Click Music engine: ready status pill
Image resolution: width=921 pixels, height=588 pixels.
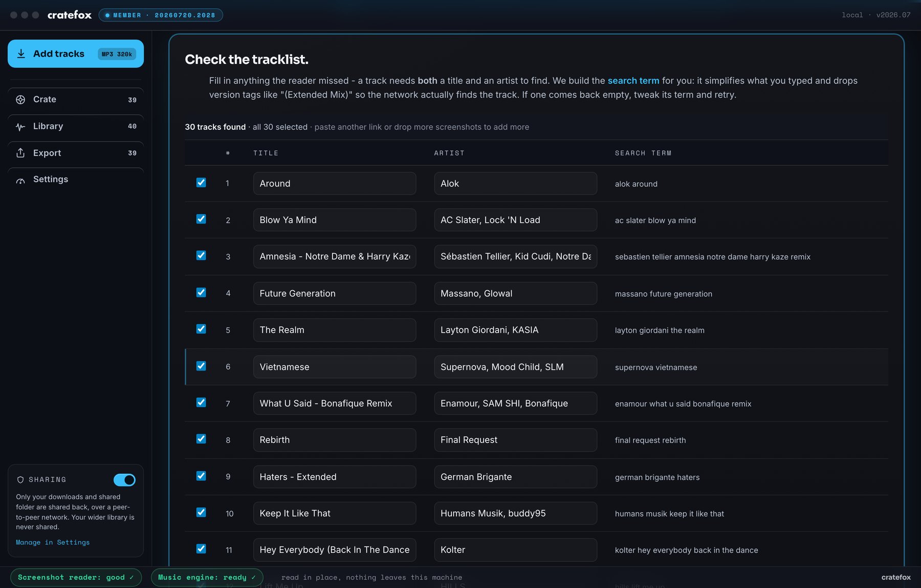pyautogui.click(x=207, y=577)
